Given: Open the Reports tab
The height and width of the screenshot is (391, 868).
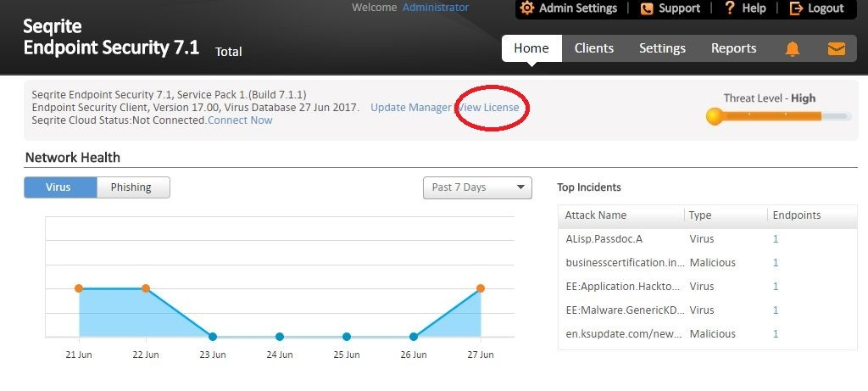Looking at the screenshot, I should tap(733, 48).
